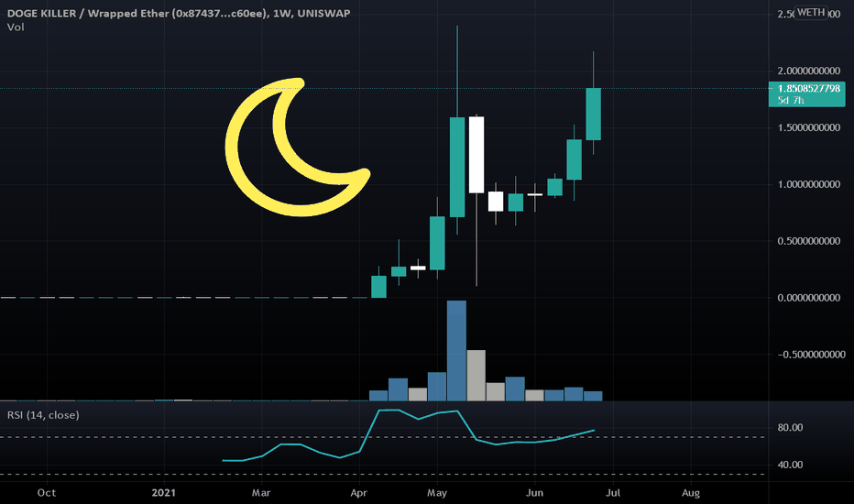This screenshot has height=504, width=854.
Task: Click the RSI (14, close) indicator label
Action: pos(43,415)
